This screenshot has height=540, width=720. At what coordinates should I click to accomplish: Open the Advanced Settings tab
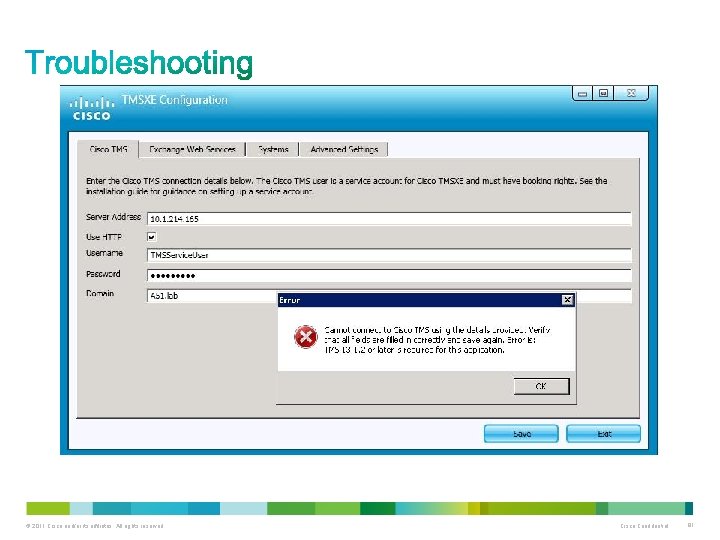(x=344, y=149)
